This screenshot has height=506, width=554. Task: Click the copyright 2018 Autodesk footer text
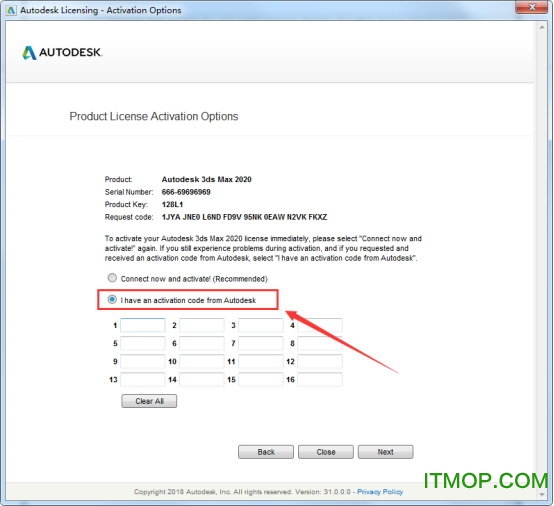click(242, 492)
